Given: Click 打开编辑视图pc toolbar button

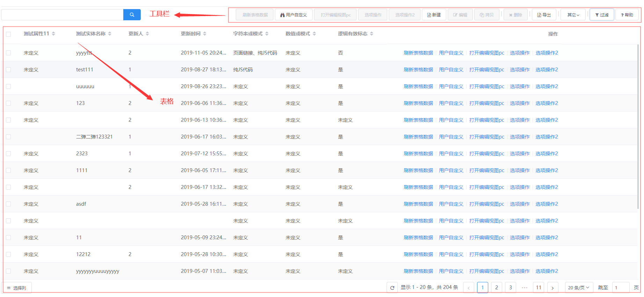Looking at the screenshot, I should point(335,15).
